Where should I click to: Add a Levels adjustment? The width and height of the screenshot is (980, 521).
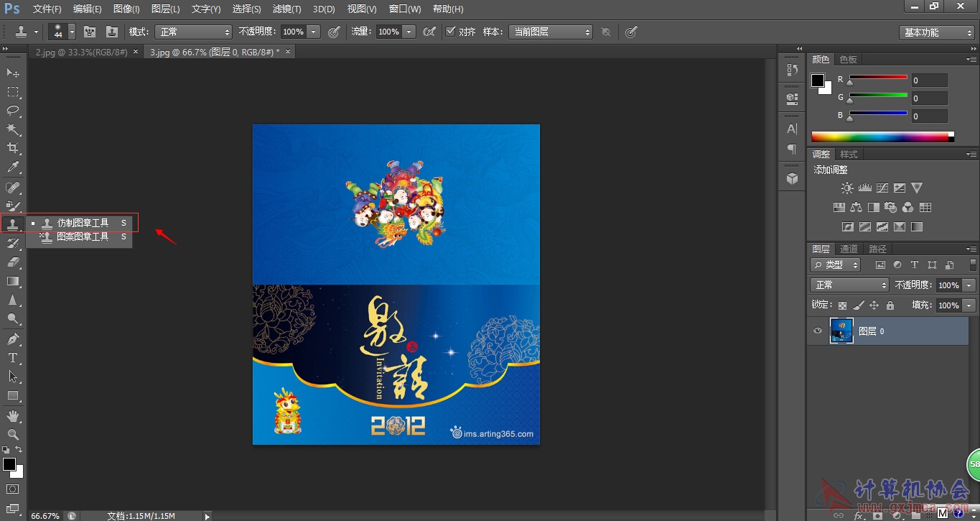[x=865, y=188]
